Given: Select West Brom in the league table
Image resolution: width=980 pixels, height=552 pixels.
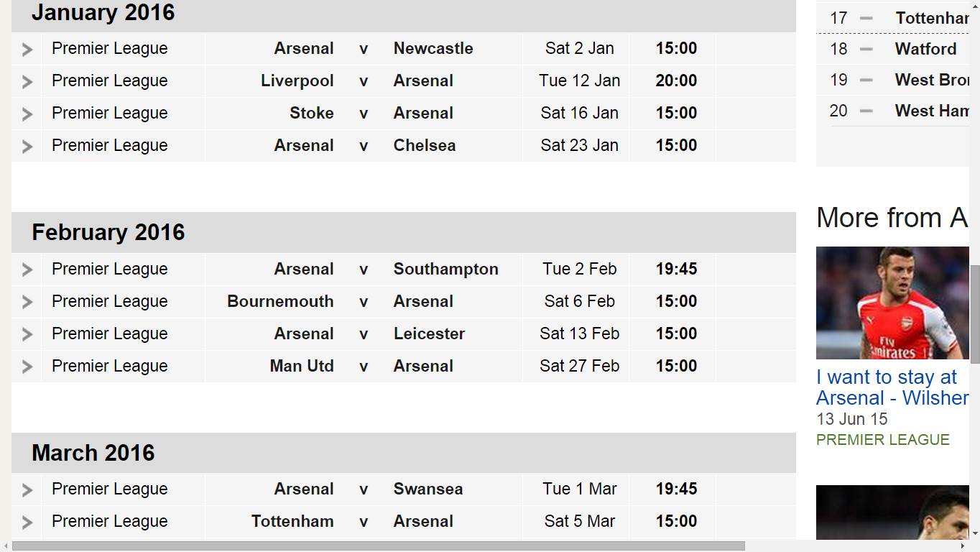Looking at the screenshot, I should coord(932,80).
